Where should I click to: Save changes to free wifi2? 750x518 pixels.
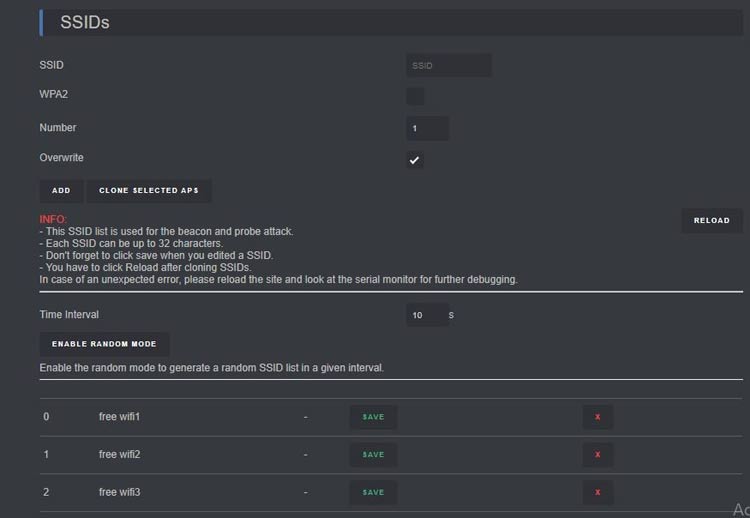(x=373, y=454)
